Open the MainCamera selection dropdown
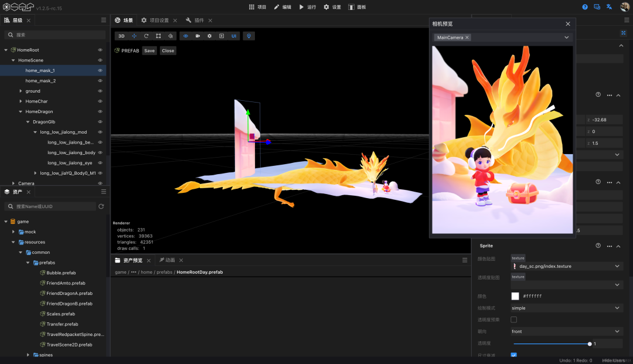Screen dimensions: 633x364 pos(567,38)
